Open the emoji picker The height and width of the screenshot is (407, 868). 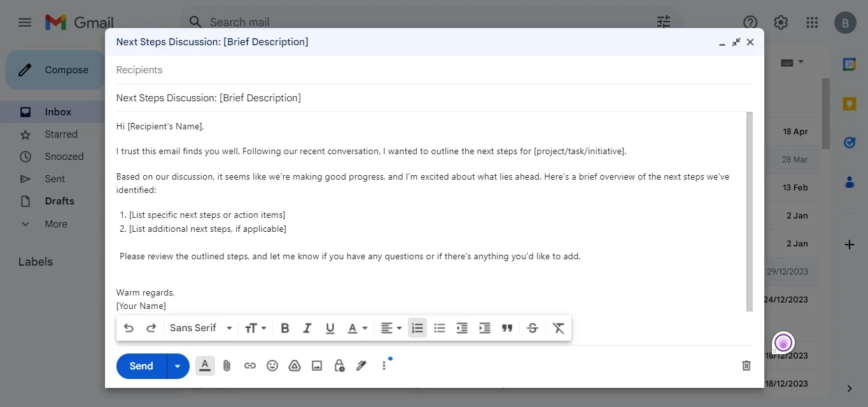(272, 366)
